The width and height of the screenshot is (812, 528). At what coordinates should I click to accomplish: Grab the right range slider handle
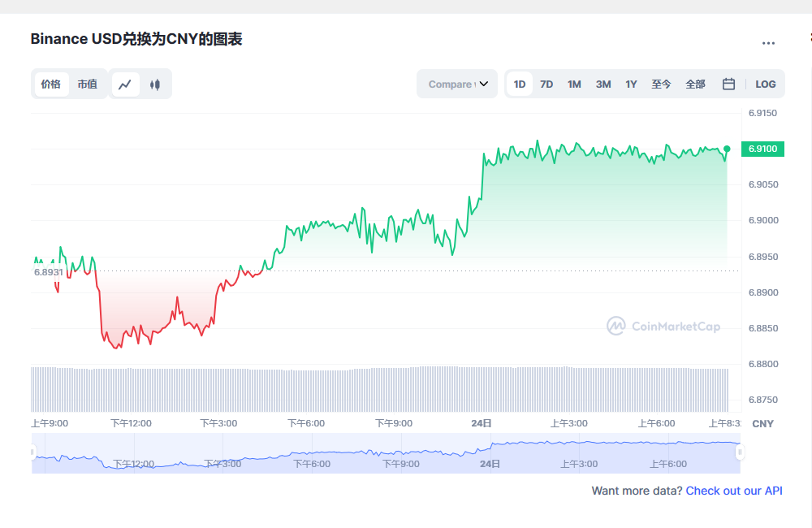tap(740, 452)
